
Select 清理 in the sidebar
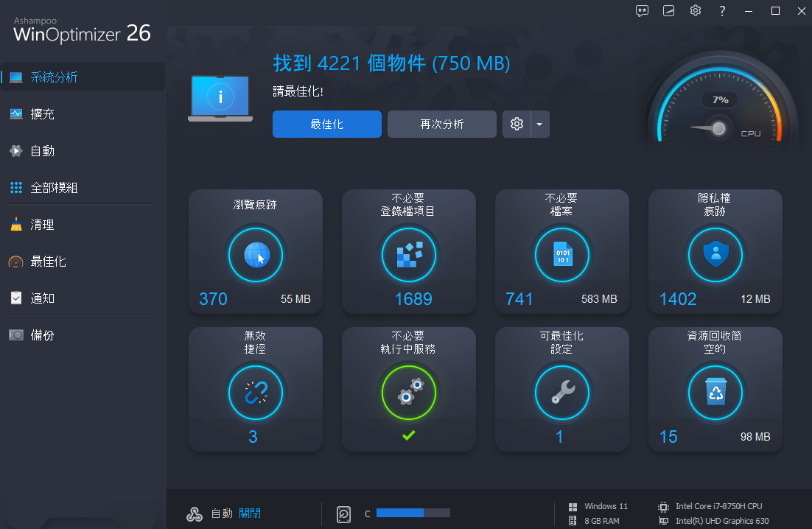(42, 225)
